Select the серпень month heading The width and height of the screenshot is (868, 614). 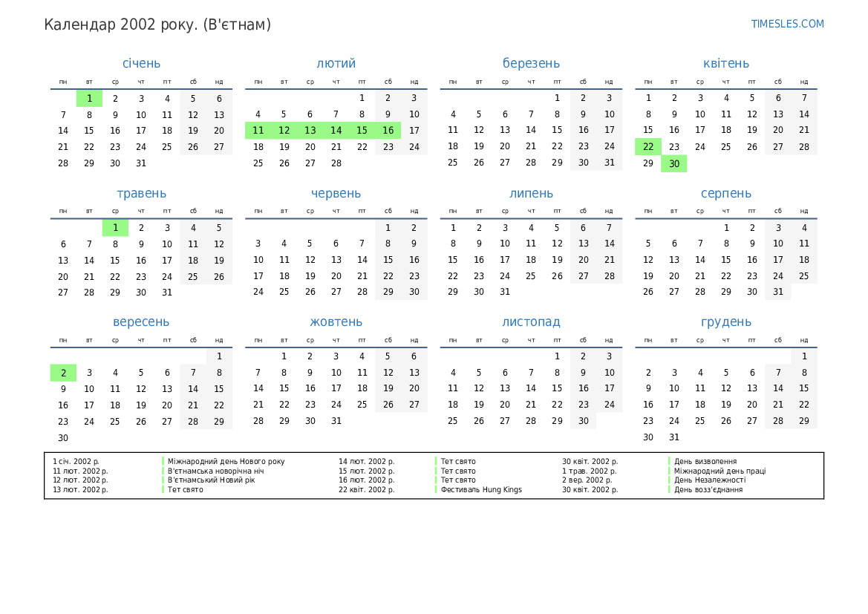725,193
